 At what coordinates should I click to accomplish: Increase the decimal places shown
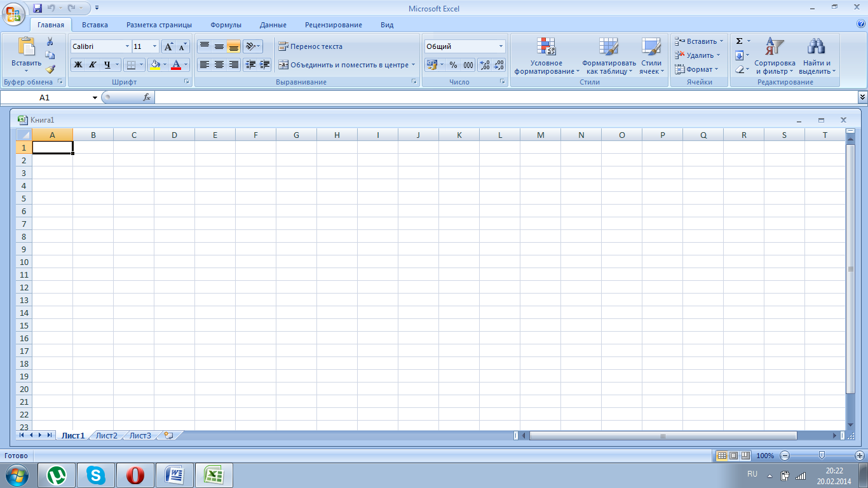point(484,65)
